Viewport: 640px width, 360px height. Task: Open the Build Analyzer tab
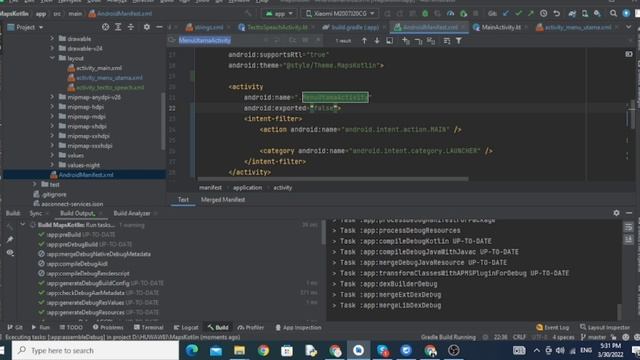(x=132, y=213)
